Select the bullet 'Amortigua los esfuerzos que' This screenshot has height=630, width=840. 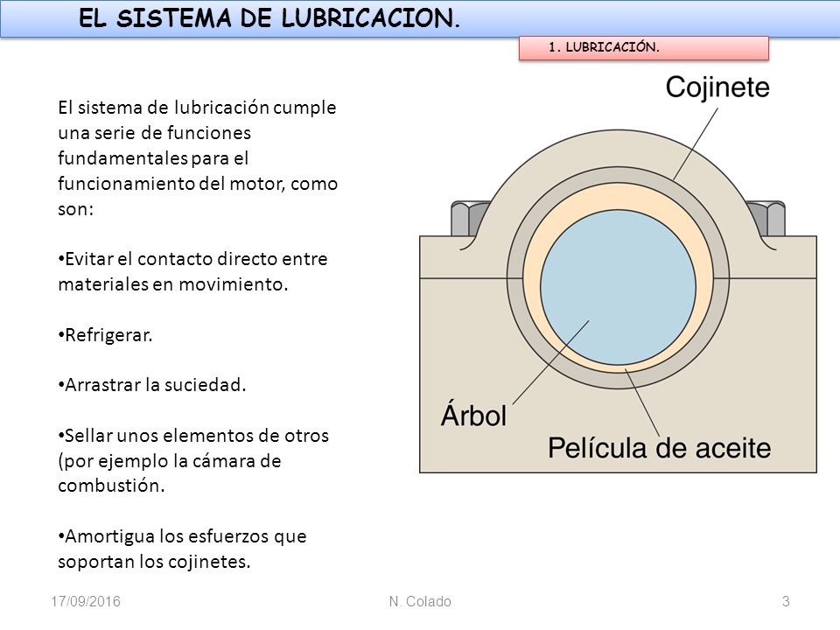click(182, 549)
